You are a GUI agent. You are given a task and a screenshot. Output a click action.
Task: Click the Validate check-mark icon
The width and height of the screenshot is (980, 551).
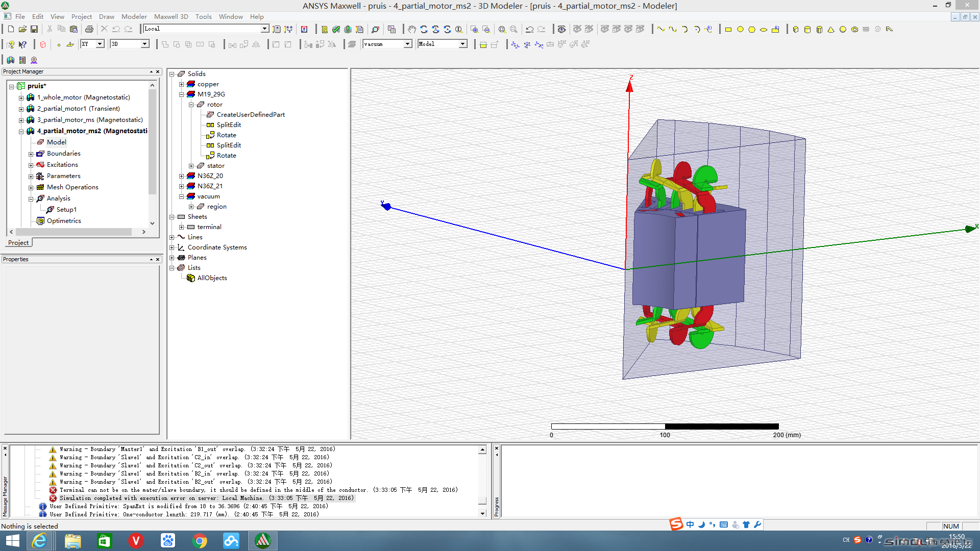(x=336, y=29)
